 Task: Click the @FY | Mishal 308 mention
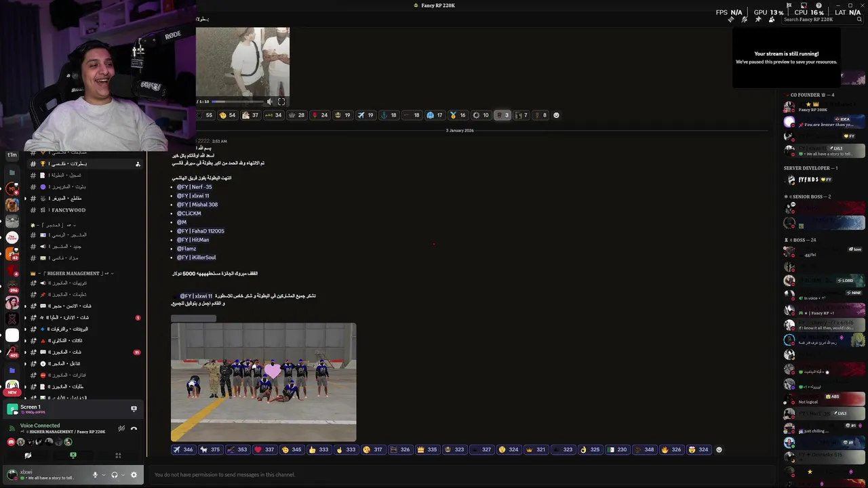tap(197, 205)
